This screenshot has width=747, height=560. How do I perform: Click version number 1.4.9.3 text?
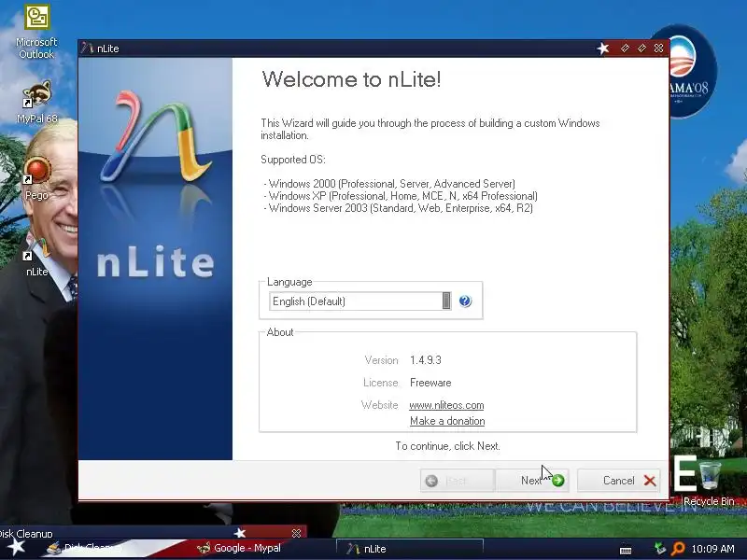tap(426, 360)
